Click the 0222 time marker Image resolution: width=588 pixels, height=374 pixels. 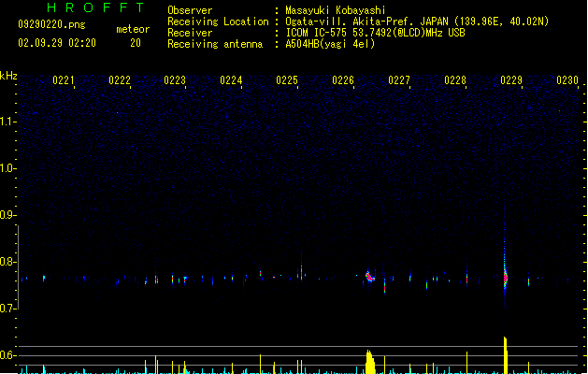point(120,80)
